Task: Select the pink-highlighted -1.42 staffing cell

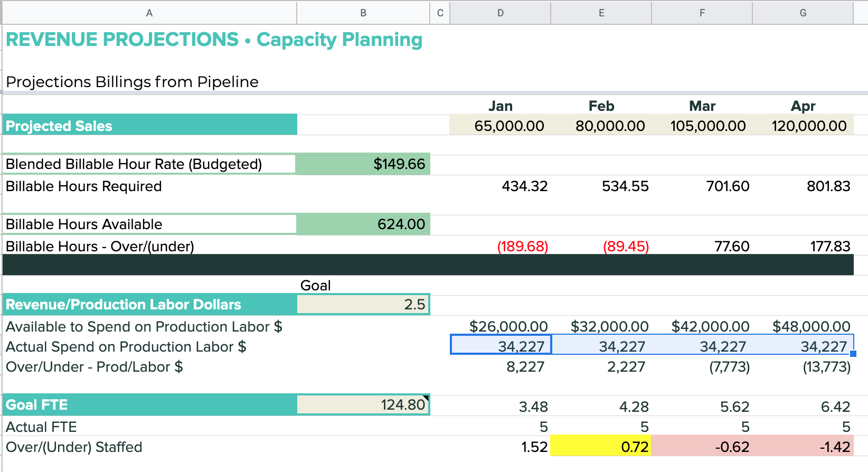Action: coord(803,447)
